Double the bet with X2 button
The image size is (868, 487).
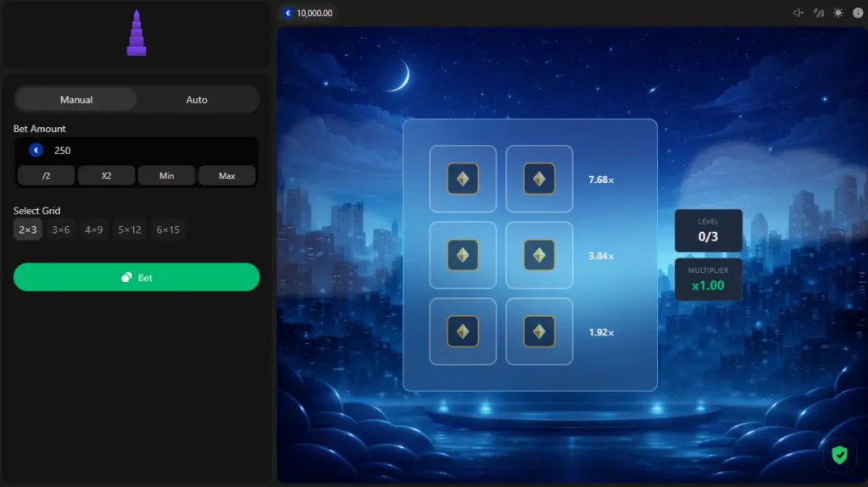(x=106, y=175)
